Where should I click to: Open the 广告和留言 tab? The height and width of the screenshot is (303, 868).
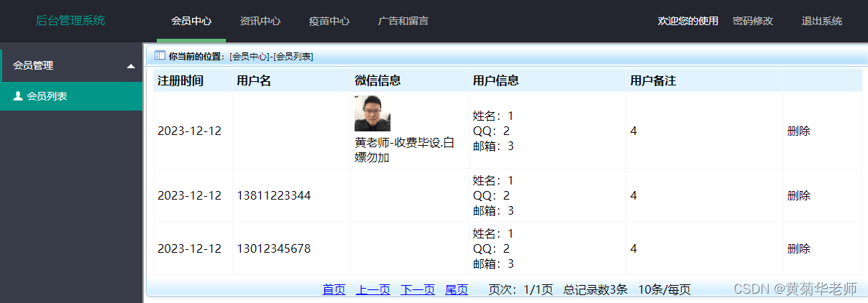[403, 21]
